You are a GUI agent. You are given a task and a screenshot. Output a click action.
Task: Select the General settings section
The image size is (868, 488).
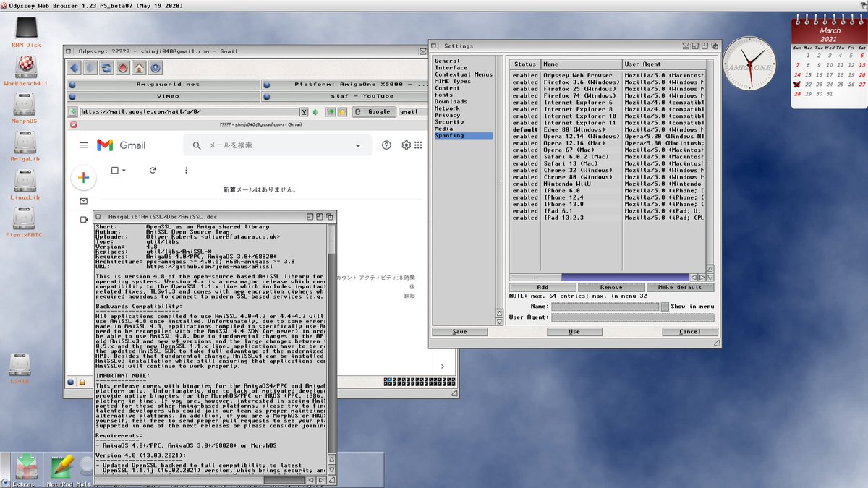[447, 61]
